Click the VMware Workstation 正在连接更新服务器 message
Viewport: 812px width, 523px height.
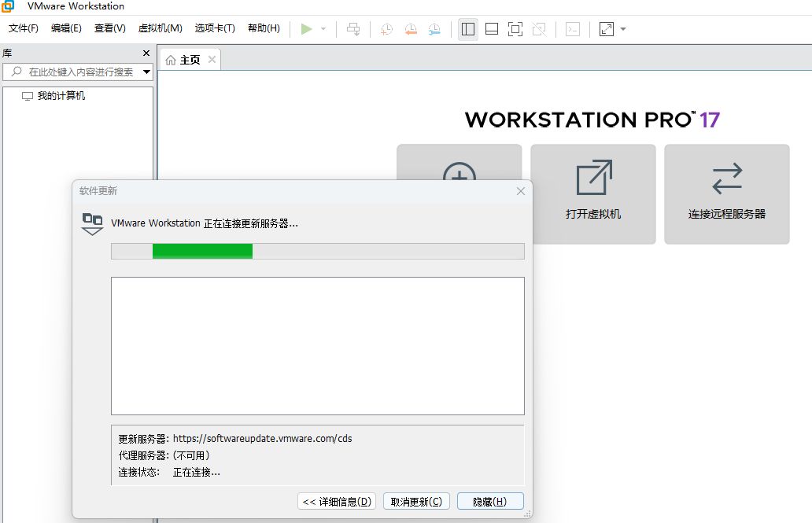pos(205,223)
